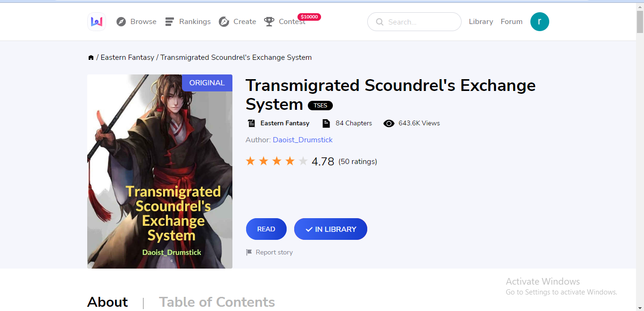
Task: Click the fifth grey rating star
Action: click(303, 162)
